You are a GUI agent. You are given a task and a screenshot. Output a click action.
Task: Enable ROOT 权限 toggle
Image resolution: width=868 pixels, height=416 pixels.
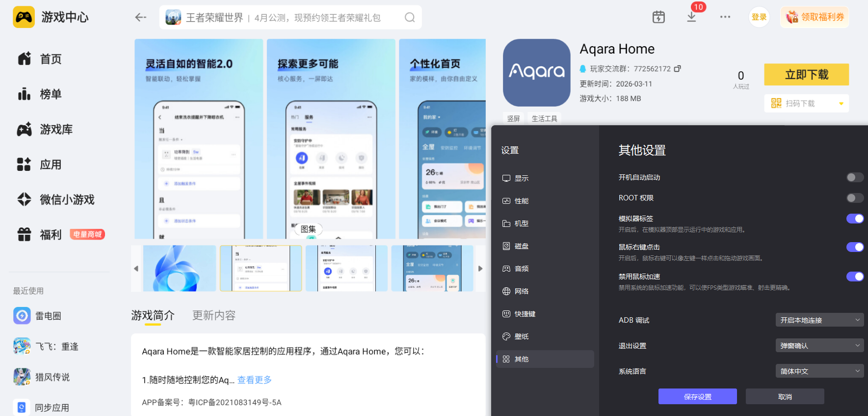(x=855, y=198)
